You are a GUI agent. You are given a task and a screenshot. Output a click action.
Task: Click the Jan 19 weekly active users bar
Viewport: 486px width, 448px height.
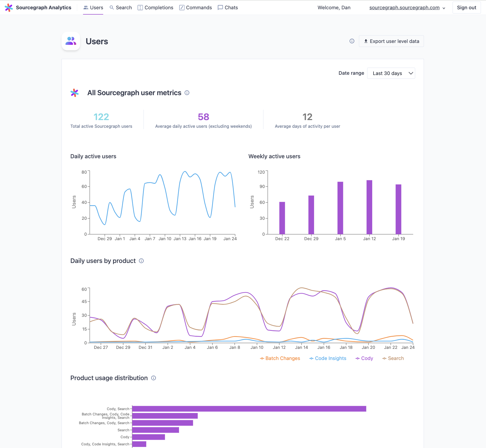point(398,209)
